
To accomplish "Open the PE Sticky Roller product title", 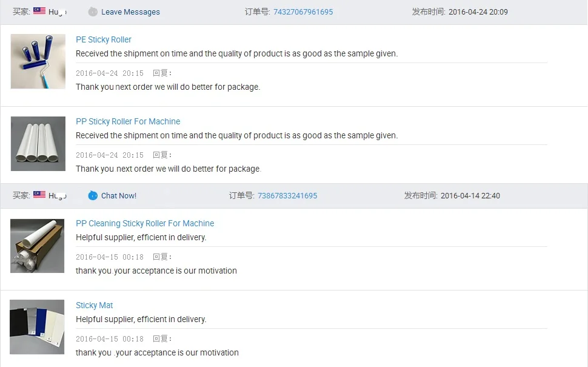I will (x=104, y=39).
